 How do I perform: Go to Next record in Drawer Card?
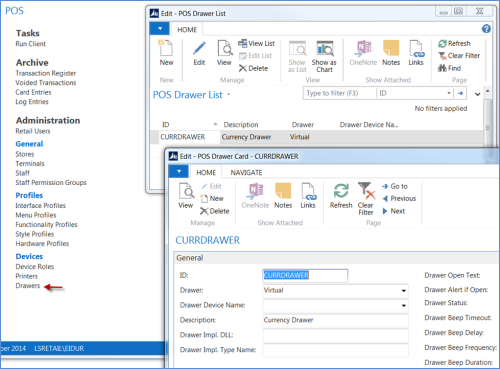[x=393, y=211]
